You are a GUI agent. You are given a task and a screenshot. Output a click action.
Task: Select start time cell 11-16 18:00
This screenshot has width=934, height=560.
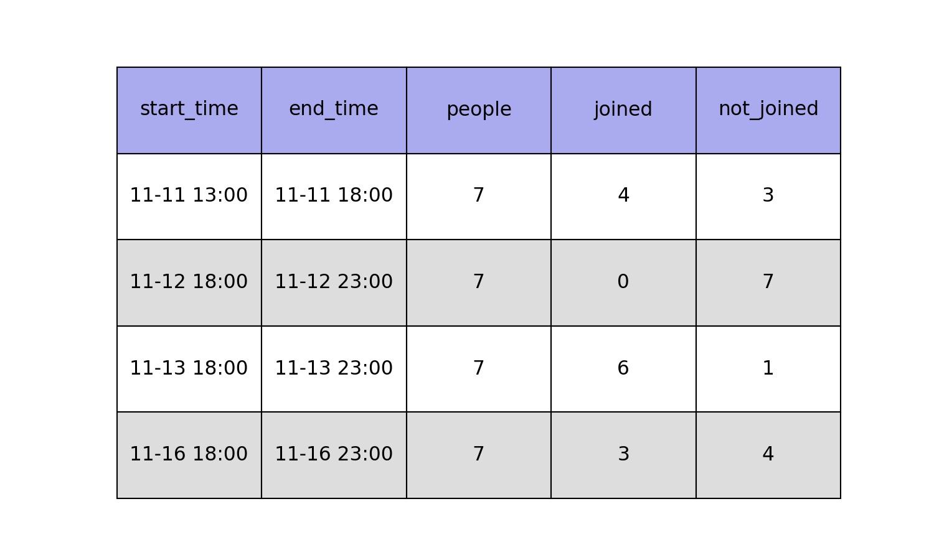pyautogui.click(x=189, y=455)
